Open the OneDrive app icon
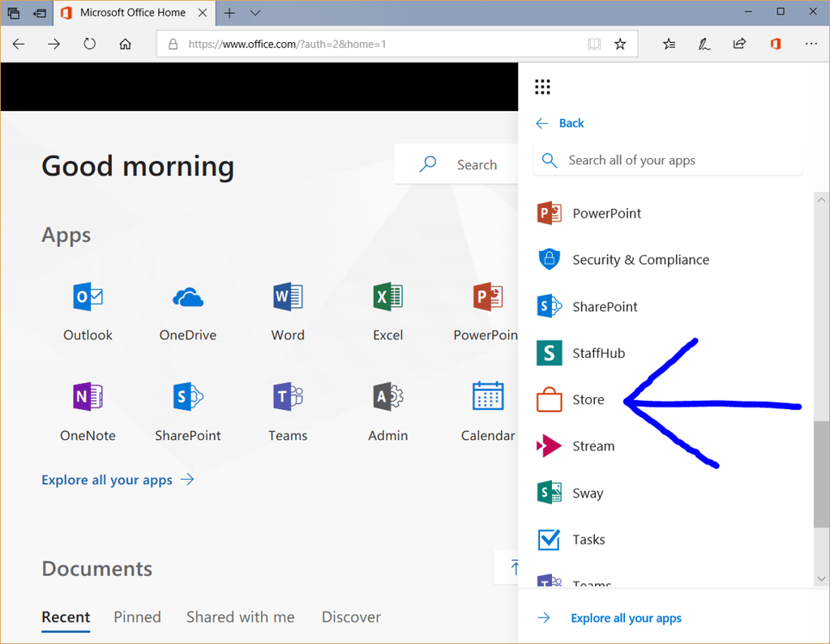 point(187,296)
